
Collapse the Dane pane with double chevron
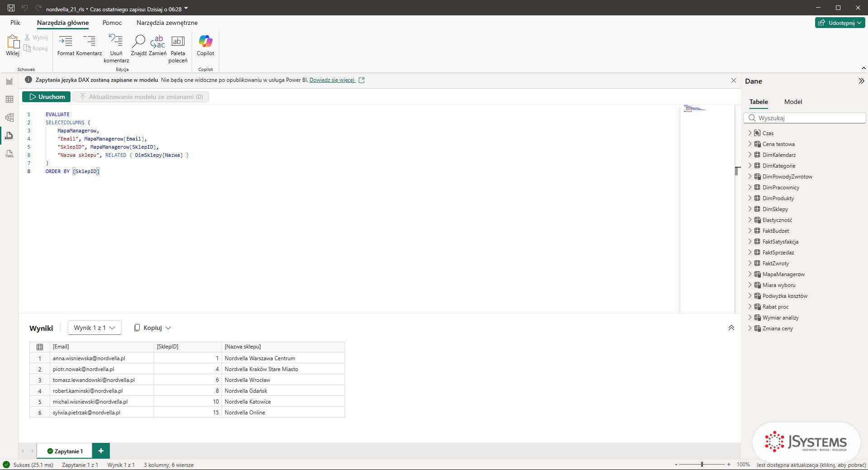pos(861,81)
